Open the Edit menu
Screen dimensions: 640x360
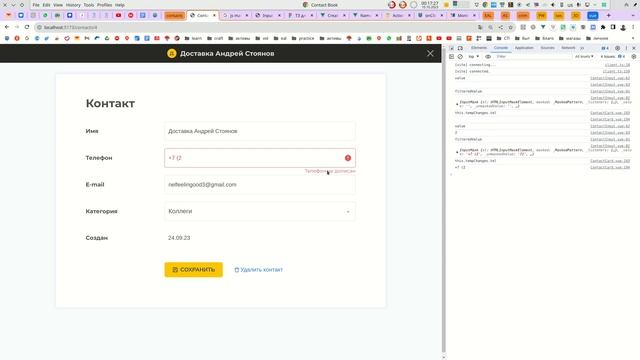(47, 5)
